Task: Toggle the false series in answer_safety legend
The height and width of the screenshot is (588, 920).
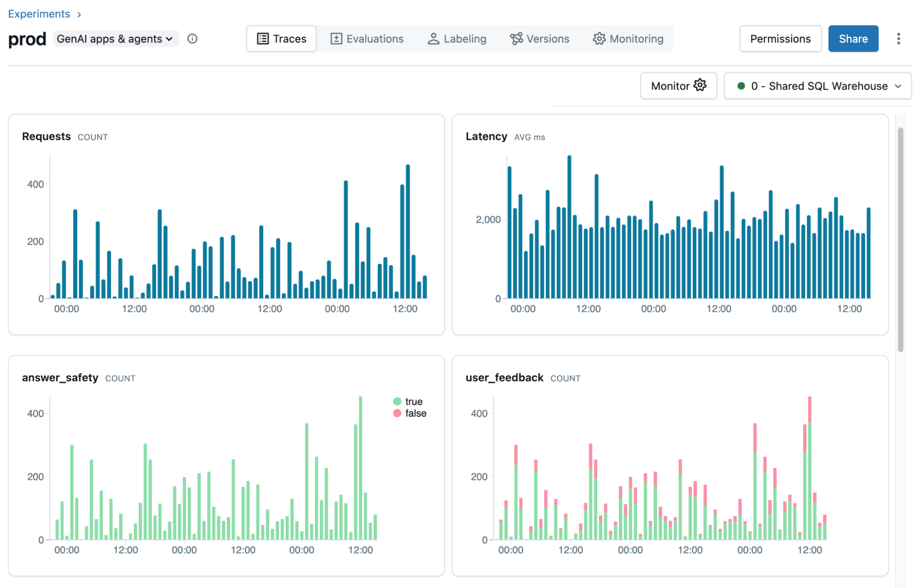Action: [415, 413]
